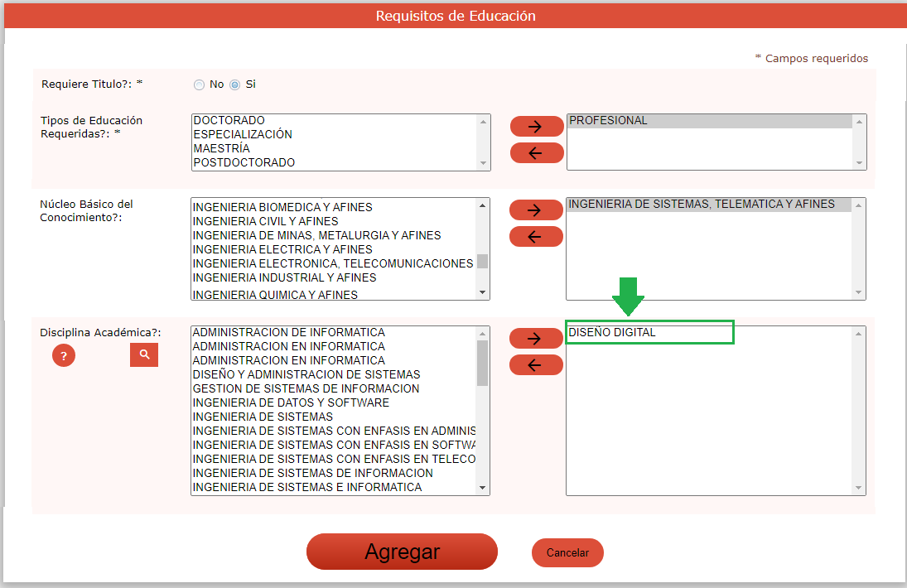The height and width of the screenshot is (588, 907).
Task: Click the Disciplina Académica search magnifier
Action: 144,354
